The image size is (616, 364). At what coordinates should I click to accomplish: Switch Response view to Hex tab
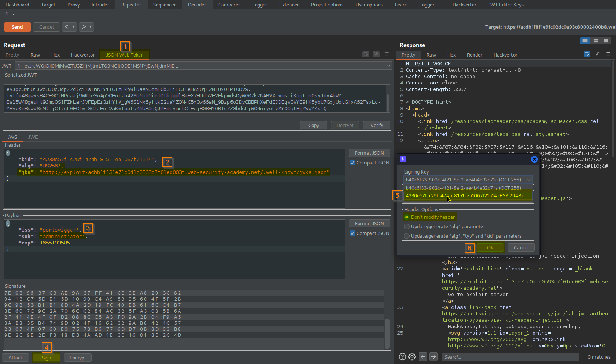451,55
